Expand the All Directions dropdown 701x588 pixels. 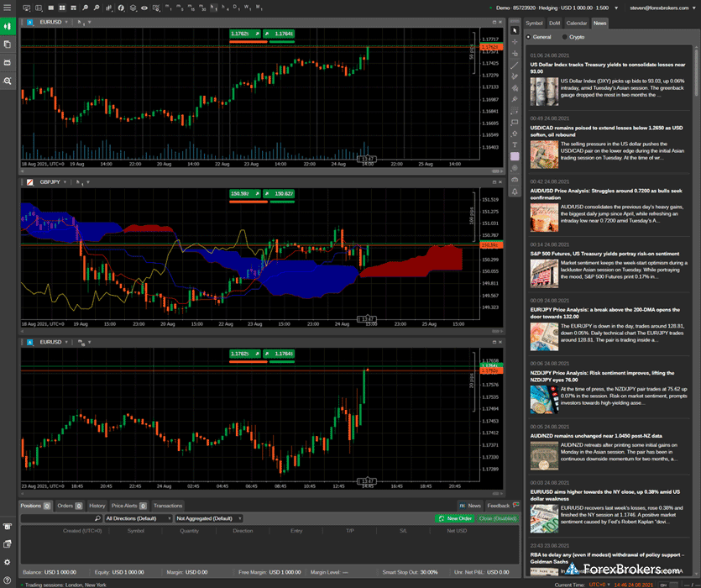[139, 518]
